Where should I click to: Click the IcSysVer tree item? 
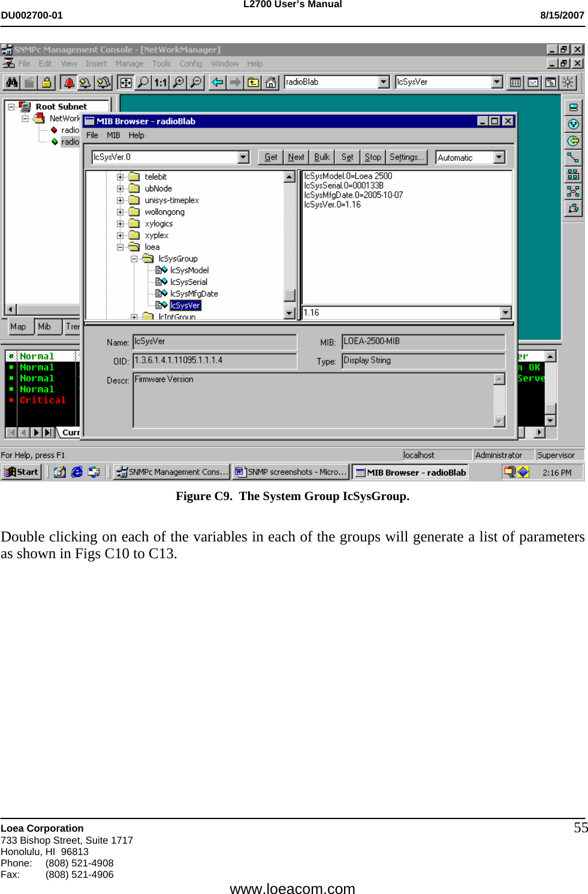click(x=186, y=305)
